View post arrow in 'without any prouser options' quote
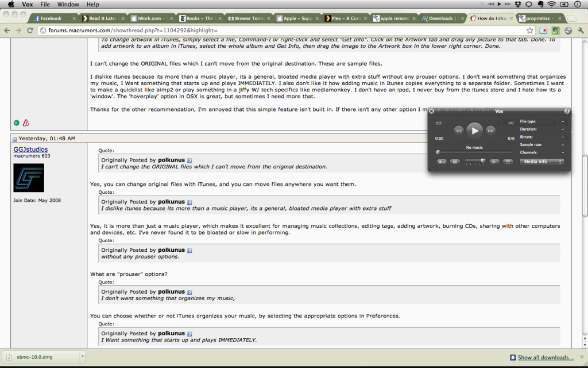The image size is (588, 368). click(189, 251)
